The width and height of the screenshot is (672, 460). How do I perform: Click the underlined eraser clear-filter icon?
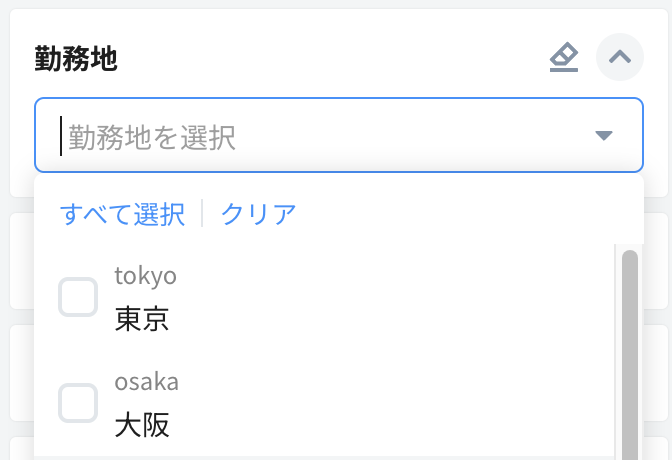click(x=564, y=58)
